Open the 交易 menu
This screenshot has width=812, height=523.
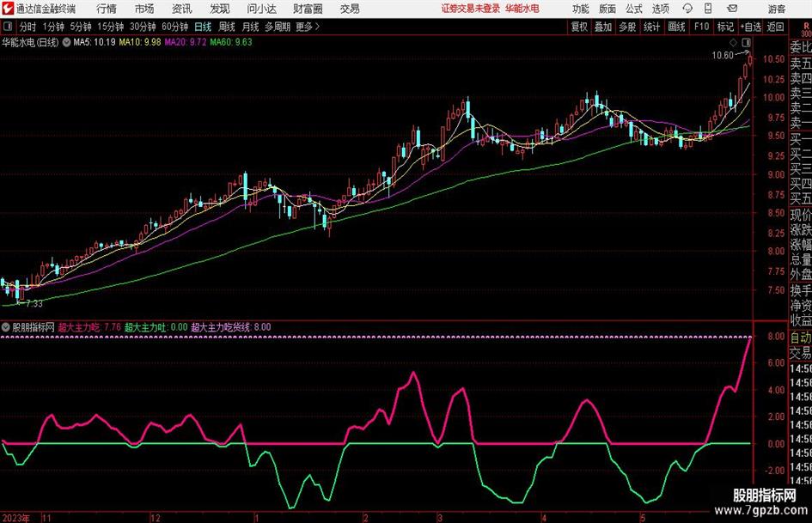coord(350,9)
